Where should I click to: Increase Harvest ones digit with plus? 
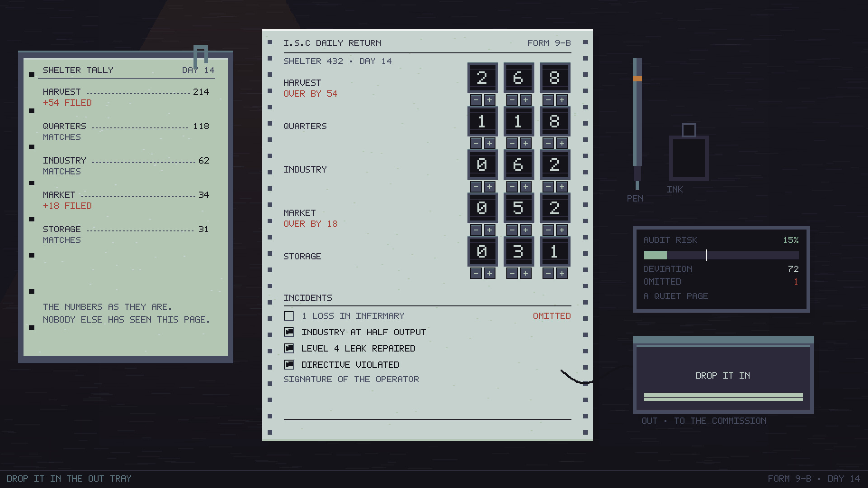tap(561, 100)
